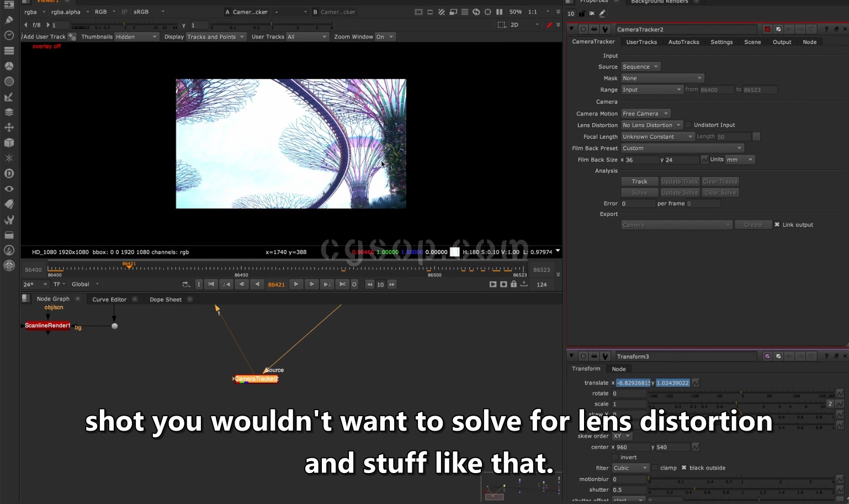Click the Add User Track icon

(72, 37)
